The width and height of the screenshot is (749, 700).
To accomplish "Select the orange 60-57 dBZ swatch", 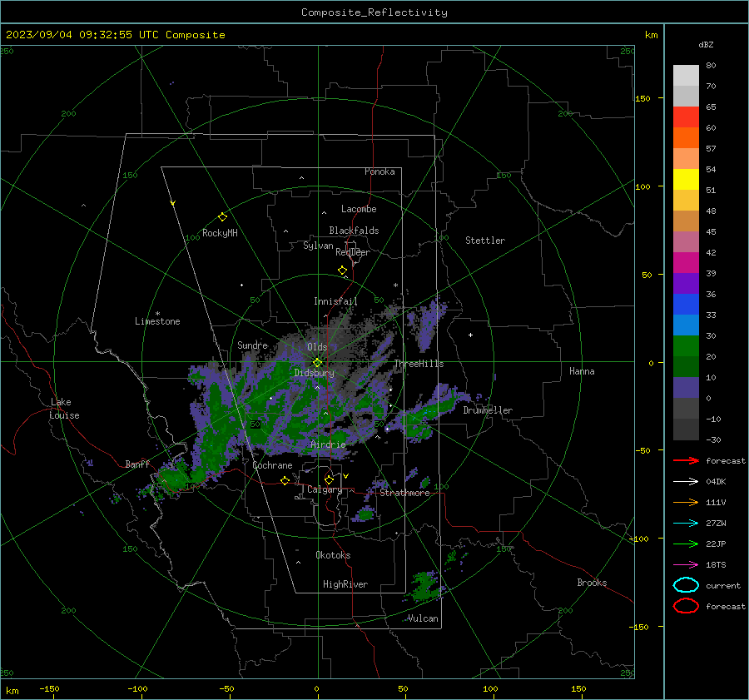I will 686,138.
